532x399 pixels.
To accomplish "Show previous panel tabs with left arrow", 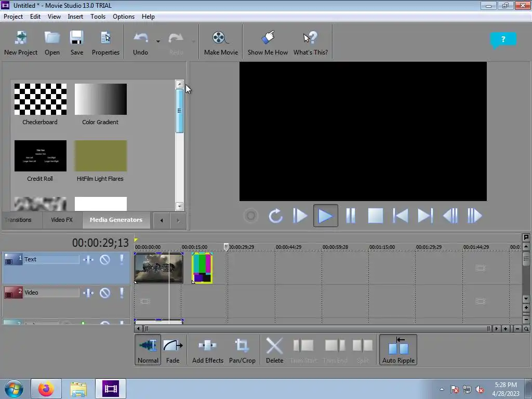I will [x=162, y=220].
